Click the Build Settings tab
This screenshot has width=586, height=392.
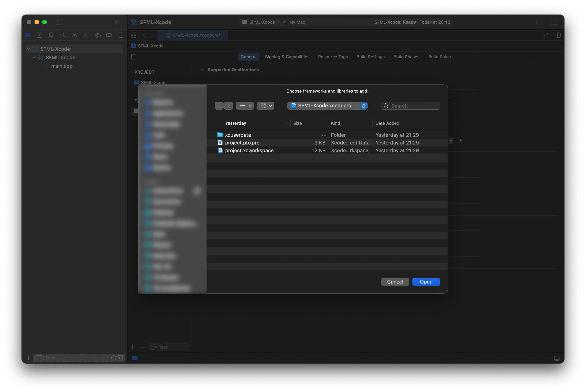click(371, 56)
